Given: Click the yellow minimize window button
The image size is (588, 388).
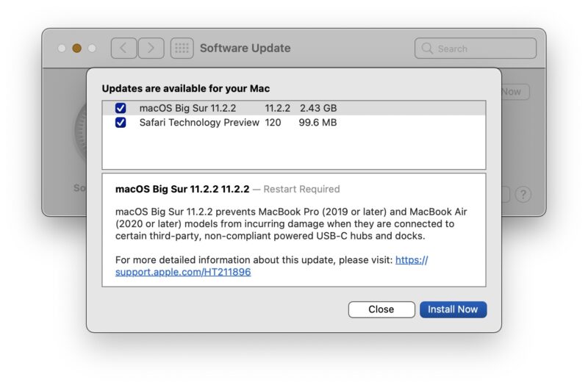Looking at the screenshot, I should coord(76,48).
